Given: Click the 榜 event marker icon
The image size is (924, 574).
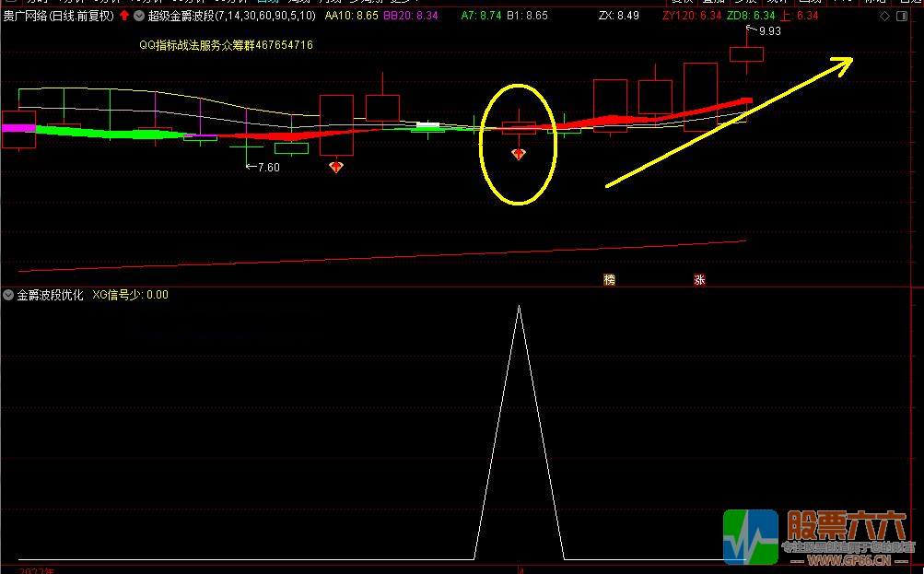Looking at the screenshot, I should click(x=609, y=279).
